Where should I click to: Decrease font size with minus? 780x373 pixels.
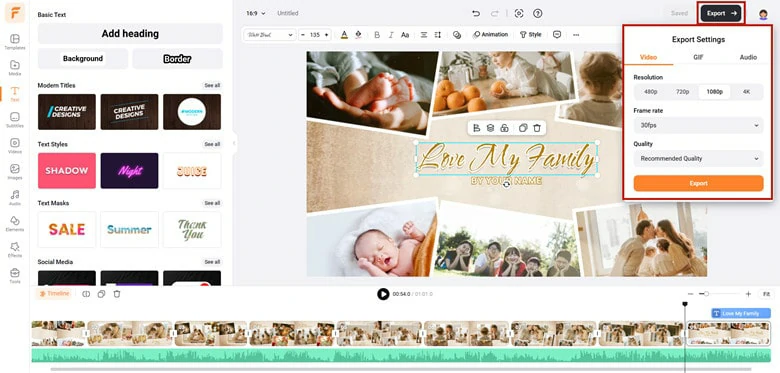point(302,35)
